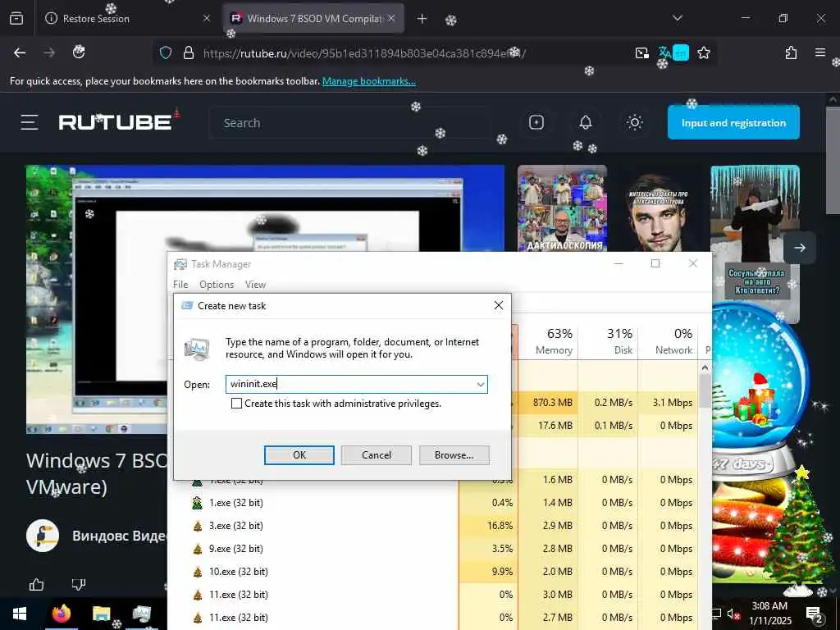This screenshot has height=630, width=840.
Task: Click Task Manager scrollbar up arrow
Action: pyautogui.click(x=705, y=367)
